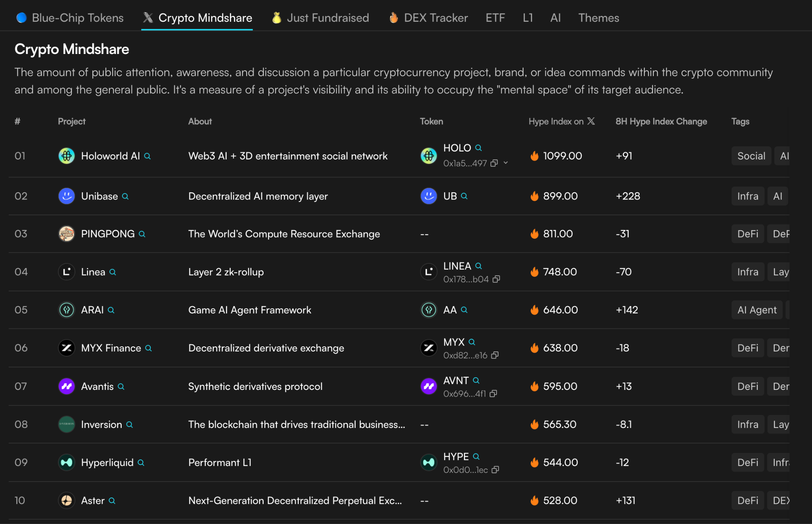Click Hyperliquid project logo
This screenshot has width=812, height=524.
pos(67,463)
